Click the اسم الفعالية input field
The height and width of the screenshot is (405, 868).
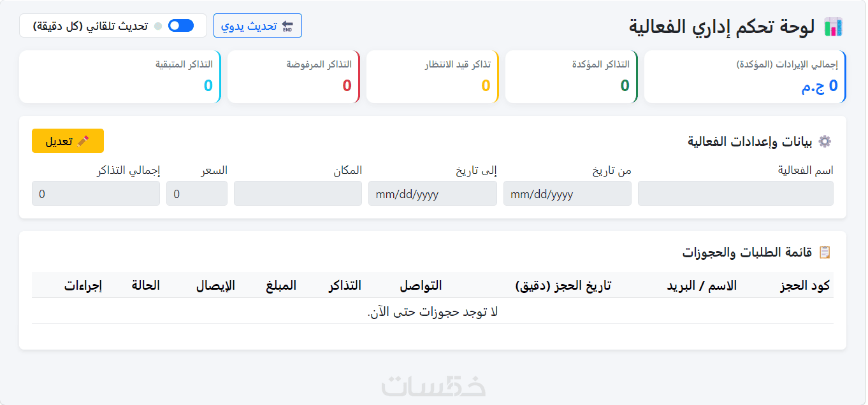pos(735,194)
